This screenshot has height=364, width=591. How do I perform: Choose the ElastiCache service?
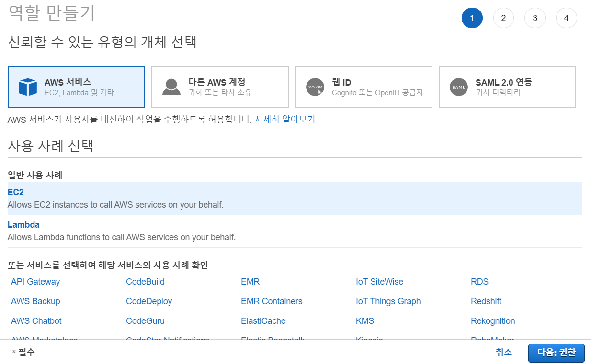pyautogui.click(x=263, y=321)
